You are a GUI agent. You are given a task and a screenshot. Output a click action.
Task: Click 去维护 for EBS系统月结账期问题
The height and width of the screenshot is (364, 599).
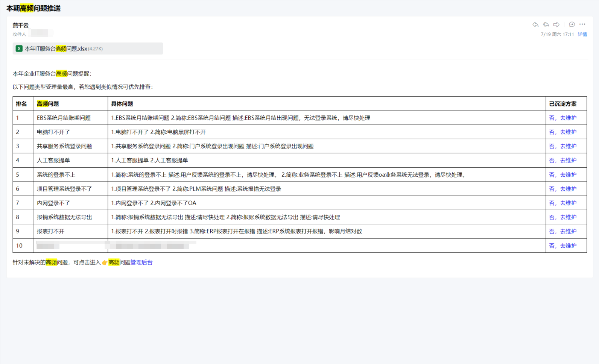(x=568, y=118)
